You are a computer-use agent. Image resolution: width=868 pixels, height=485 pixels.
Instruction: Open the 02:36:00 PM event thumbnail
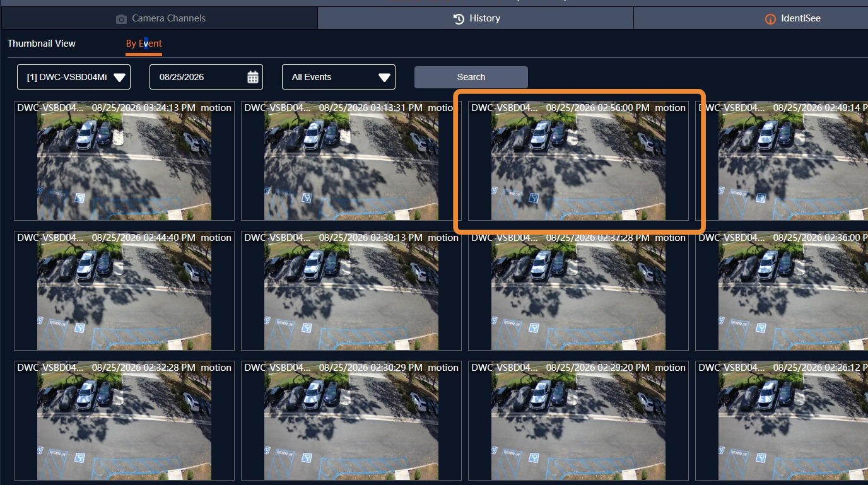pos(782,291)
